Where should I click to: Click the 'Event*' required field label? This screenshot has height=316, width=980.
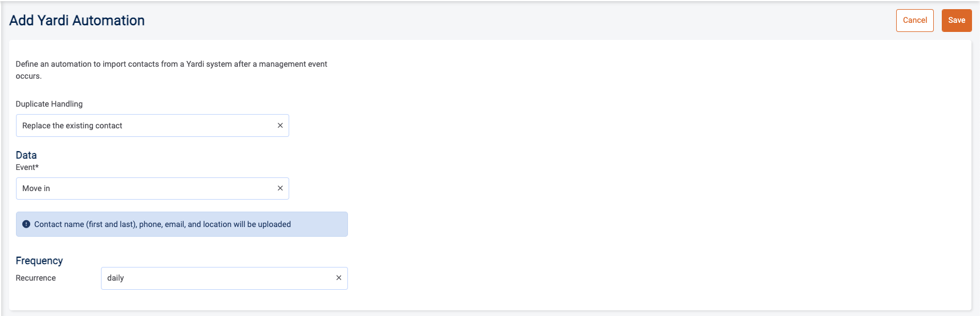click(x=27, y=167)
